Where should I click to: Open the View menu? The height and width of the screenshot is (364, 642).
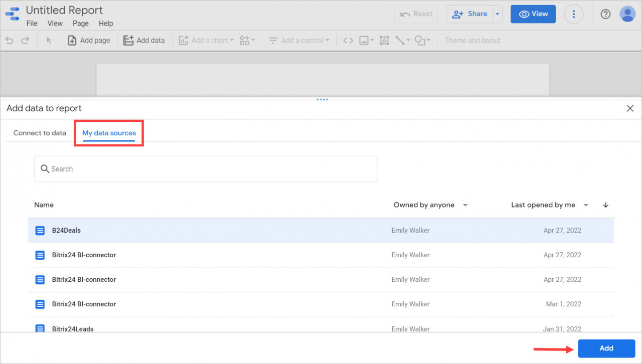tap(55, 24)
